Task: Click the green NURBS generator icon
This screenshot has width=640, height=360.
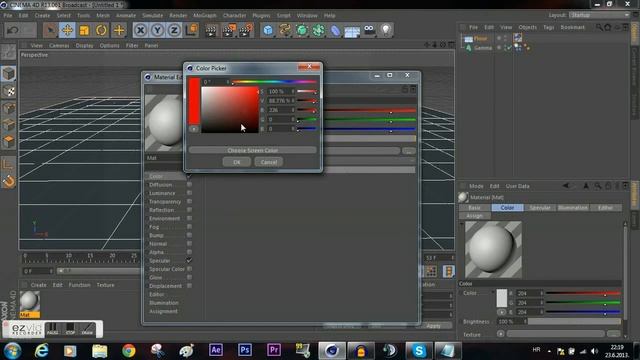Action: 302,30
